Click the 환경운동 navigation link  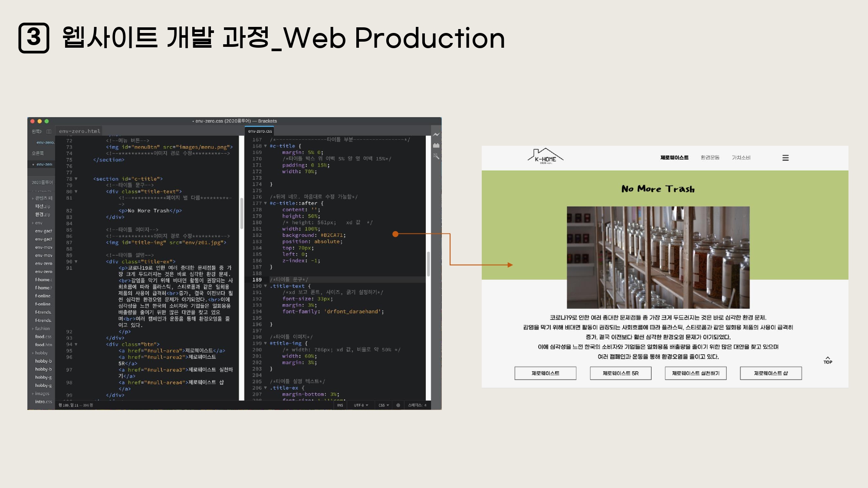point(710,157)
